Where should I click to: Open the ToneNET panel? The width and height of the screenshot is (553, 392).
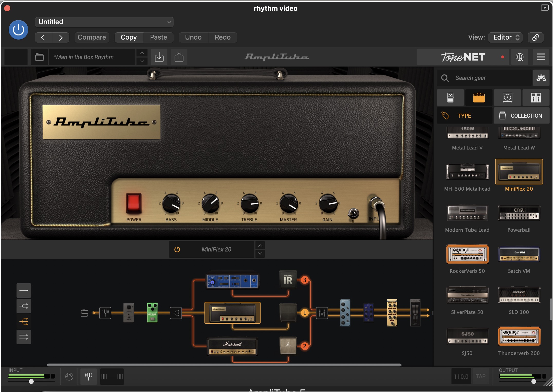click(463, 57)
